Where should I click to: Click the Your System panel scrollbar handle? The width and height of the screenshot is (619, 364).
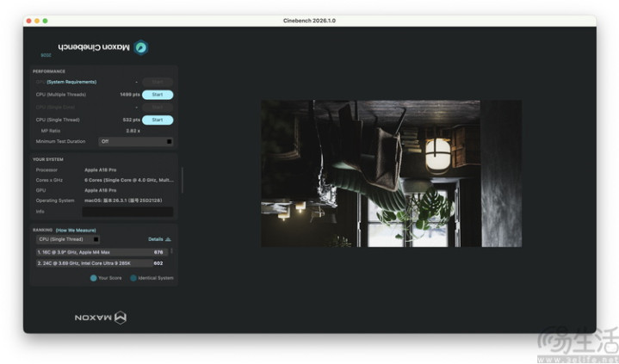182,180
